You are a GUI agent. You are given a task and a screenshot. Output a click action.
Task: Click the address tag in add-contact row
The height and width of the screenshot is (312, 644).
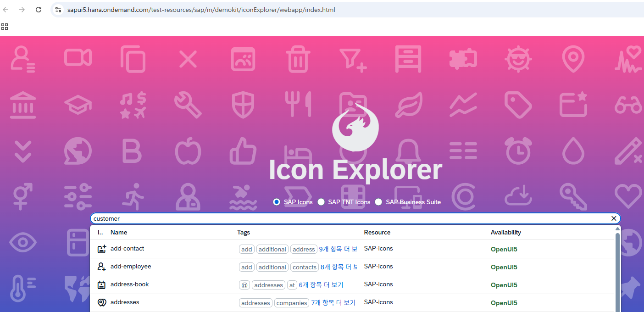coord(304,249)
